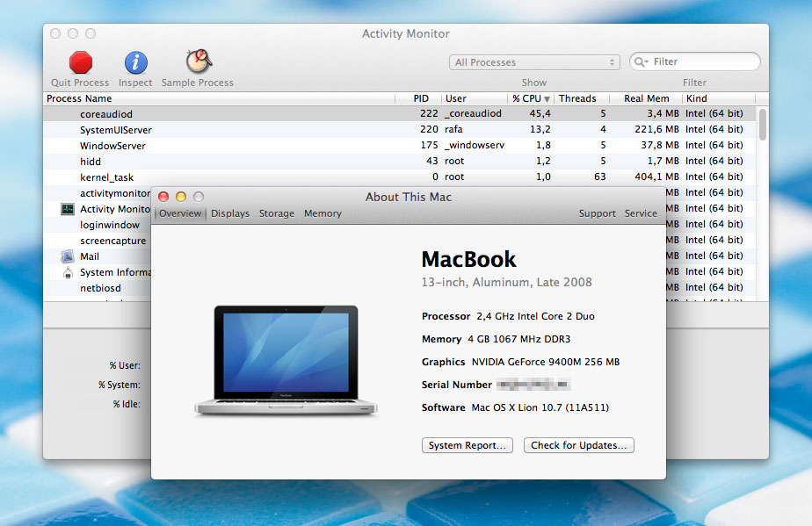Sort by Kind column header
812x526 pixels.
pyautogui.click(x=719, y=98)
